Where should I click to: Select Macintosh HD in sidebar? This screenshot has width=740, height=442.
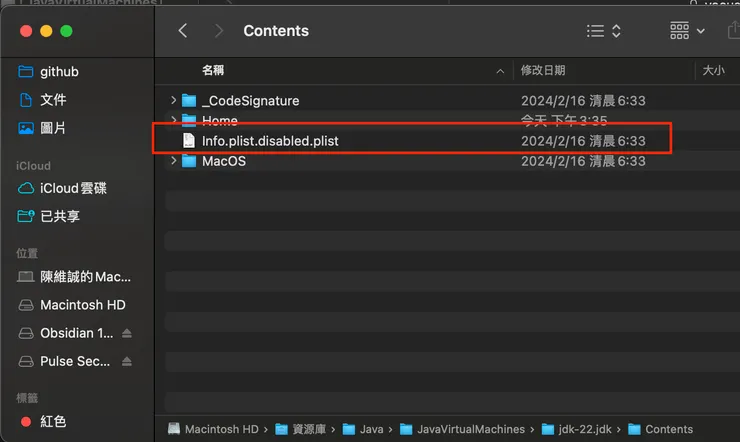click(x=82, y=305)
